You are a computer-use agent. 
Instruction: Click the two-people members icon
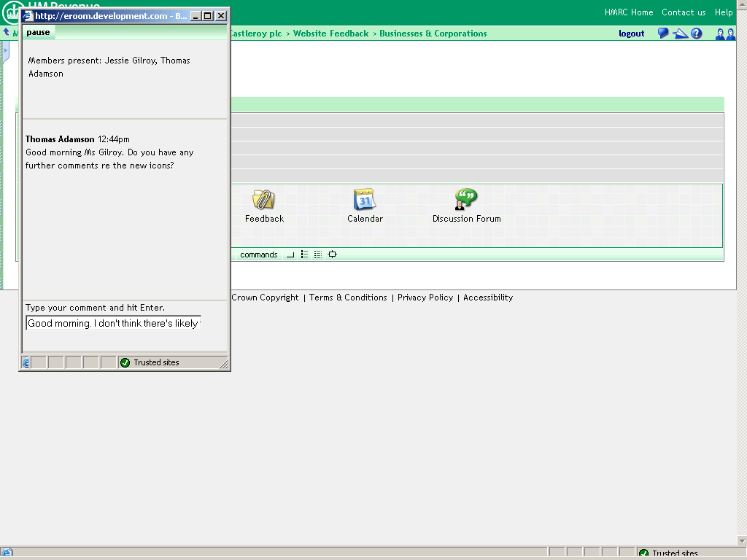(x=725, y=34)
